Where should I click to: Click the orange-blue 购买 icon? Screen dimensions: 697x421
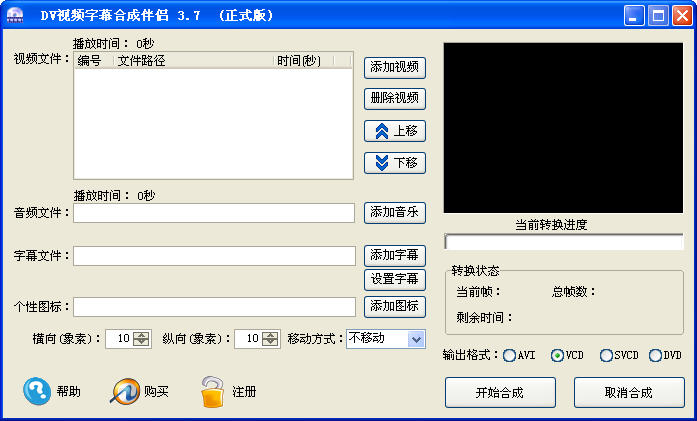124,391
